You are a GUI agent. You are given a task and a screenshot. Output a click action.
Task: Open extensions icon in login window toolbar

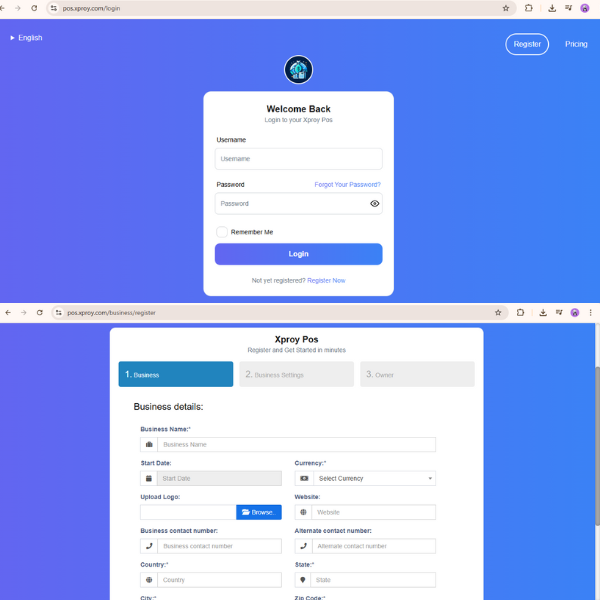pos(528,8)
